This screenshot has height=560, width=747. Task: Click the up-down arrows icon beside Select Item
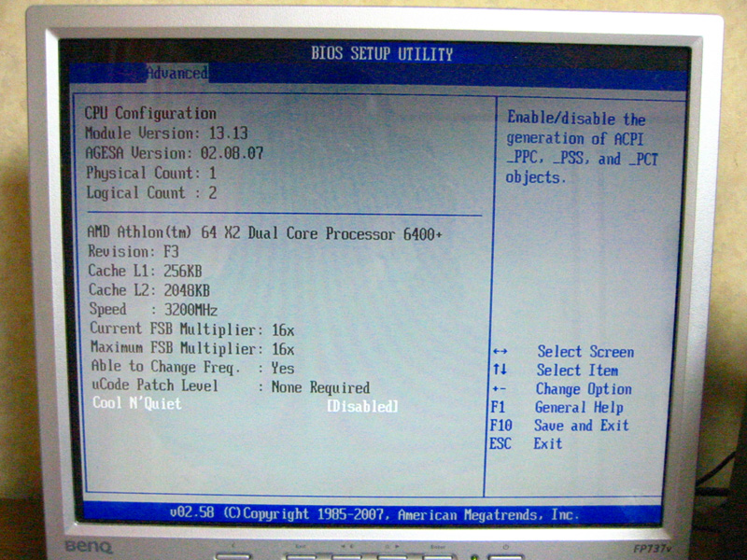click(x=500, y=369)
